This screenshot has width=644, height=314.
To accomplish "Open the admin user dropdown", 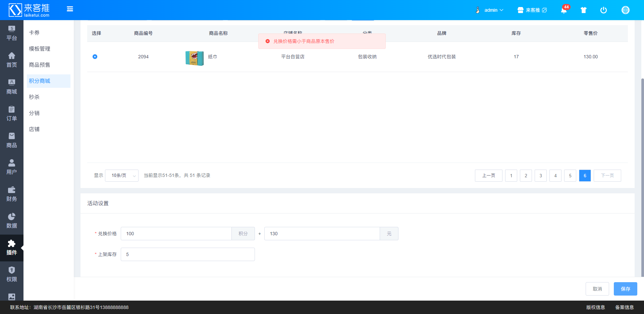I will point(489,10).
